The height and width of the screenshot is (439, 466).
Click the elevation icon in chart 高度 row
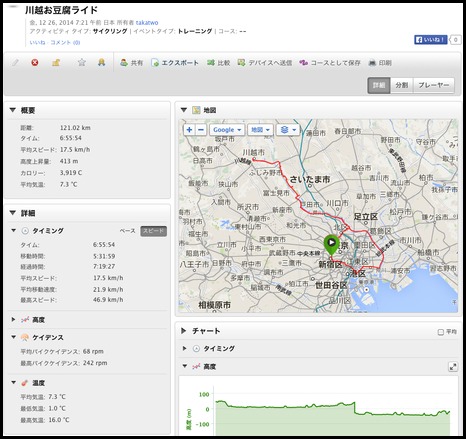196,366
